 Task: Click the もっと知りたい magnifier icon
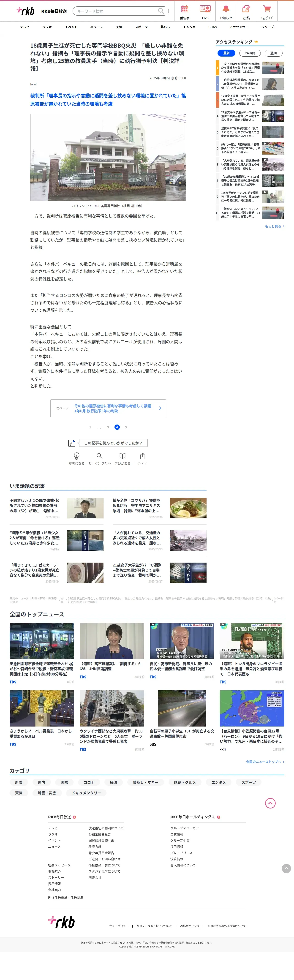(99, 456)
